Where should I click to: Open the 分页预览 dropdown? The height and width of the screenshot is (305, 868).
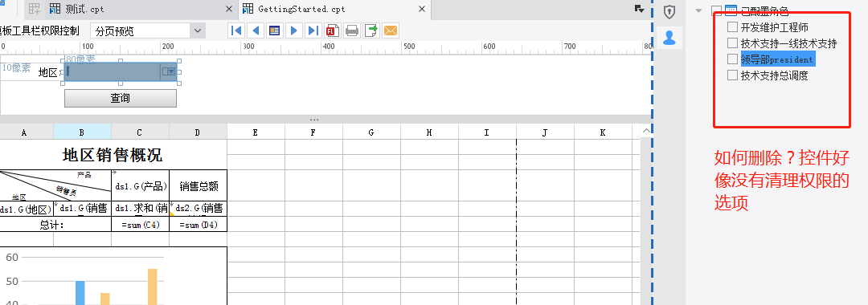click(x=198, y=31)
